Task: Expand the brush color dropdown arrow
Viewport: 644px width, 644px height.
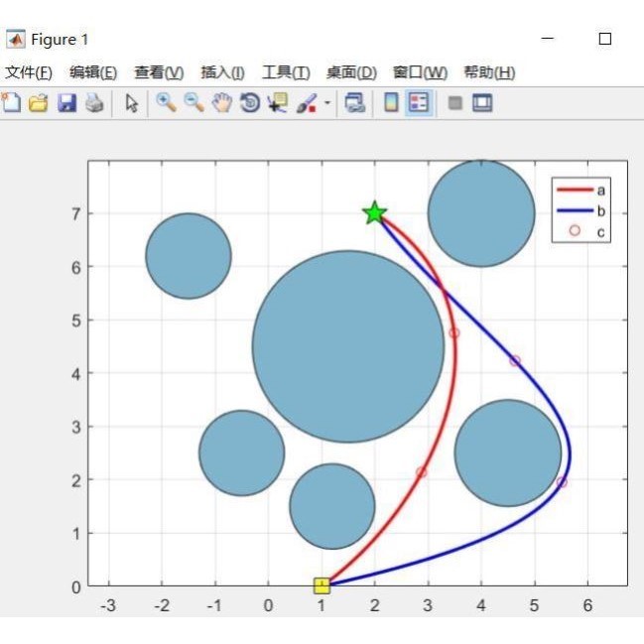Action: (327, 102)
